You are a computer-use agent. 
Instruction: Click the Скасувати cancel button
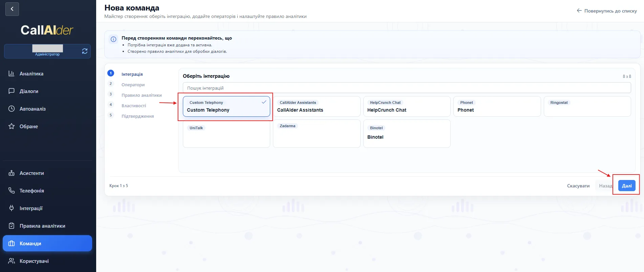(x=578, y=186)
